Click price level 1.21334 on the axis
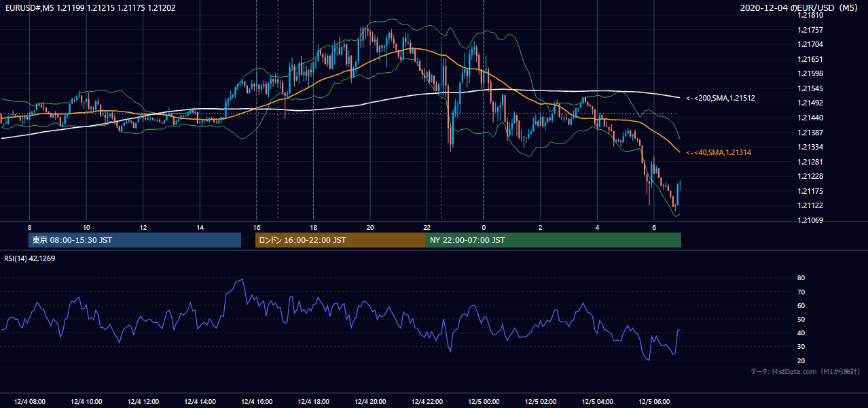The image size is (868, 408). (x=810, y=147)
